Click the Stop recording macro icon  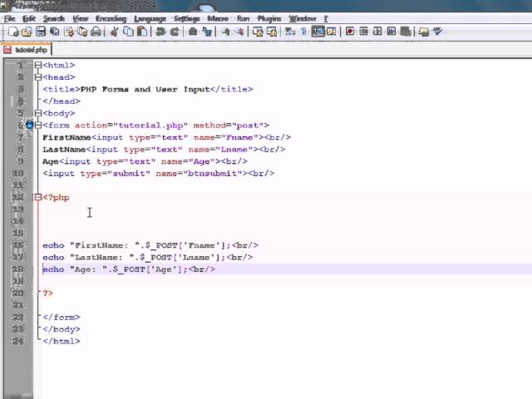click(x=364, y=32)
